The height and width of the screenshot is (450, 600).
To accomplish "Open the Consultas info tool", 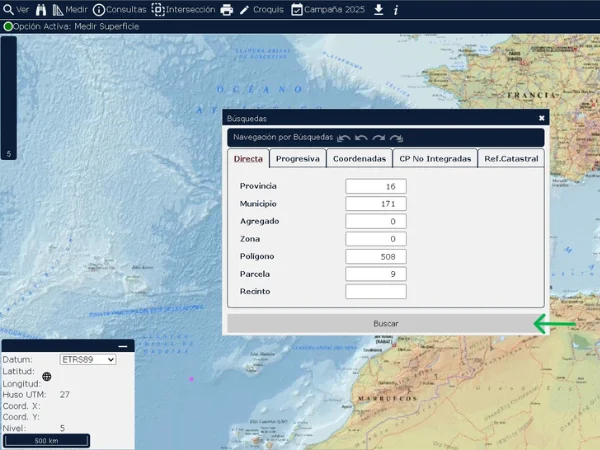I will pos(119,9).
